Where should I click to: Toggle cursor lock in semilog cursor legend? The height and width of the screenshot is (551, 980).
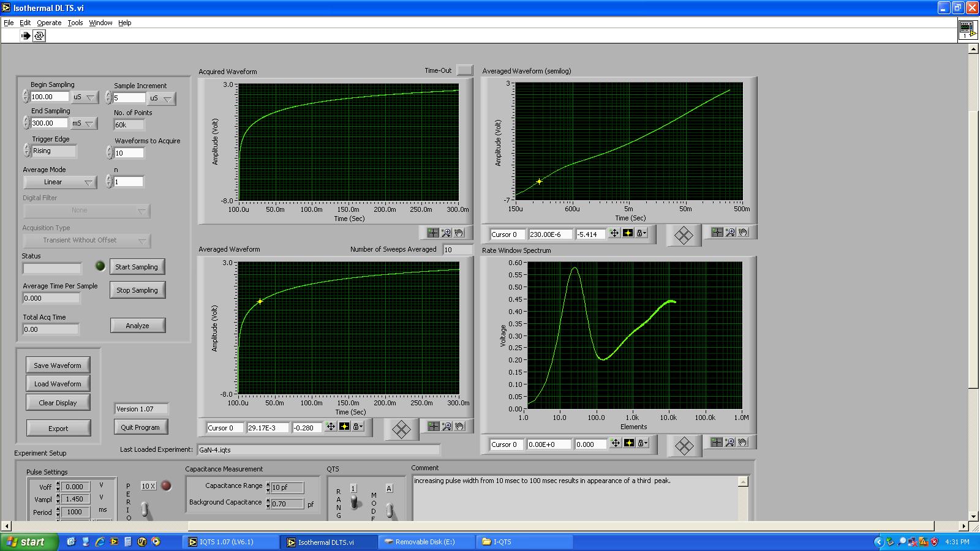coord(641,233)
